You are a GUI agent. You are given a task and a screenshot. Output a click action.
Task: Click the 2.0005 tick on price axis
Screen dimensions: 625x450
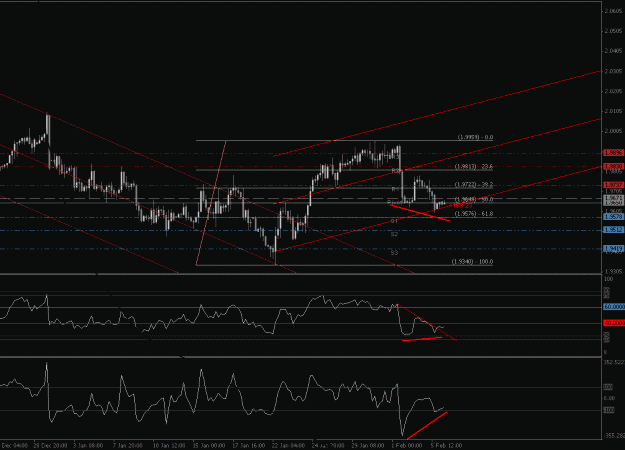coord(613,131)
